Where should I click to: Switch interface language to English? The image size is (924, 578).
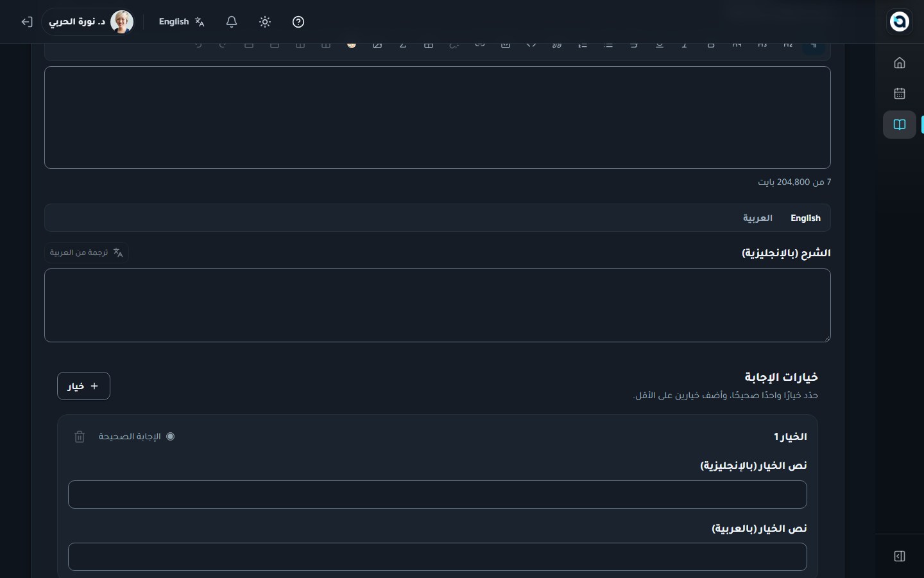coord(182,22)
